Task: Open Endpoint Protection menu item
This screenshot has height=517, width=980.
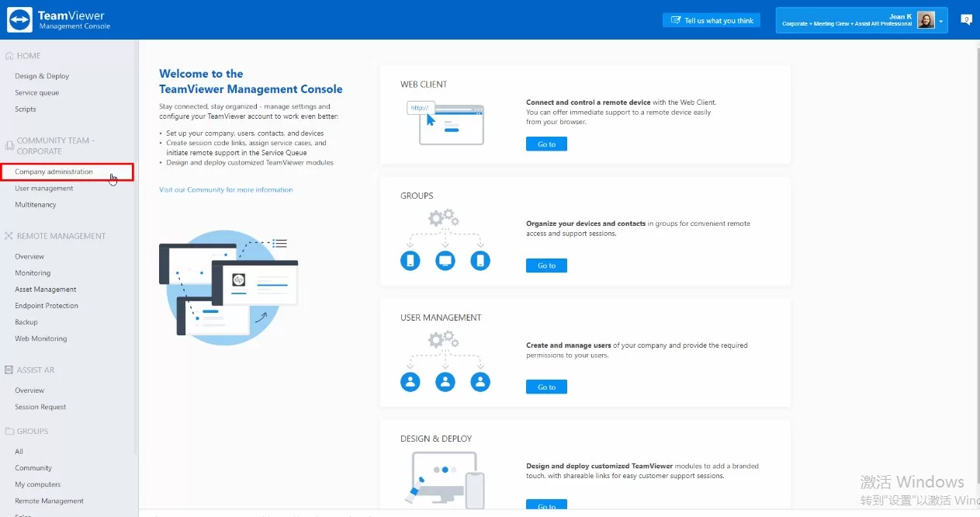Action: coord(47,306)
